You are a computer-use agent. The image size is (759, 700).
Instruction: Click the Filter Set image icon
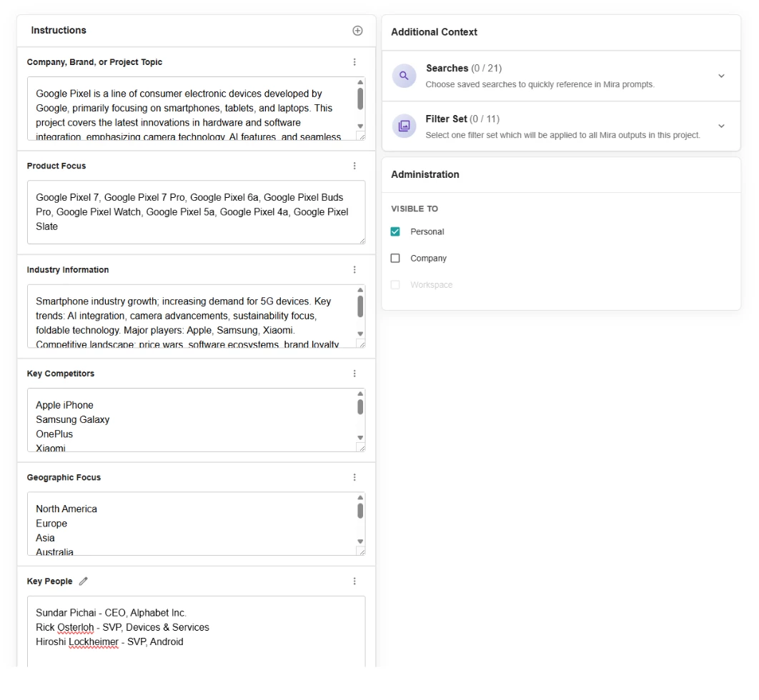coord(404,126)
